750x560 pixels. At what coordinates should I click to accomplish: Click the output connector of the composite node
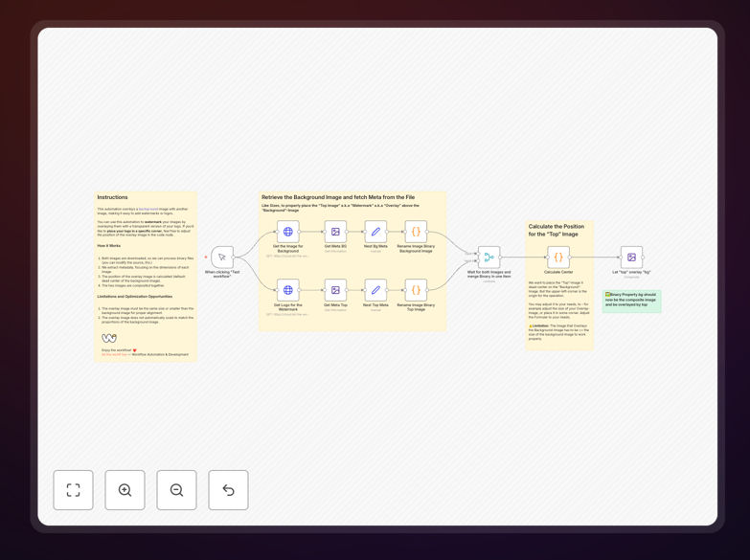tap(644, 258)
